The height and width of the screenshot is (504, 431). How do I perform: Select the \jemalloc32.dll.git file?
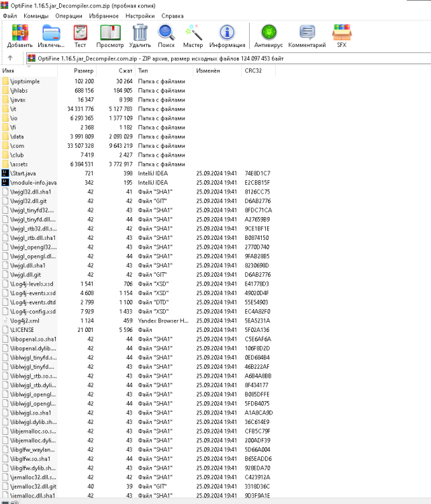(x=33, y=487)
